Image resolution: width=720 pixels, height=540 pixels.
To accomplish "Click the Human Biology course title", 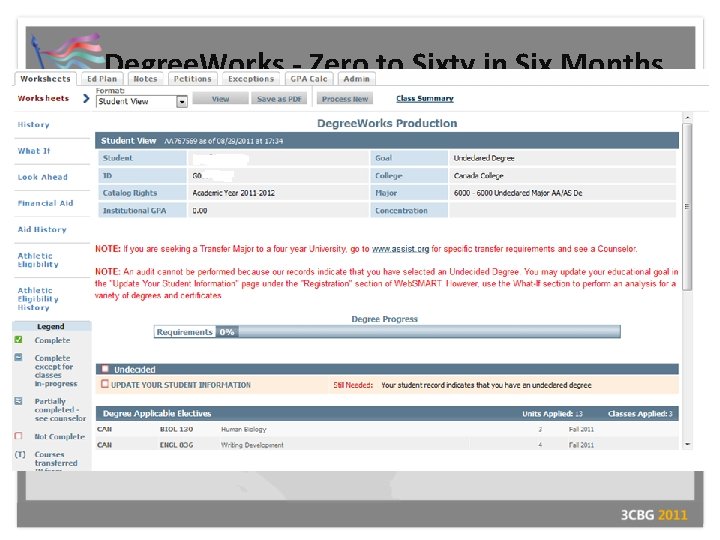I will click(x=244, y=429).
